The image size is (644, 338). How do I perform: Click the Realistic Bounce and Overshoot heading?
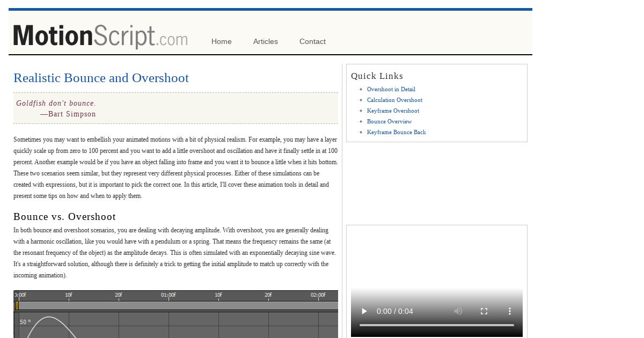(101, 78)
